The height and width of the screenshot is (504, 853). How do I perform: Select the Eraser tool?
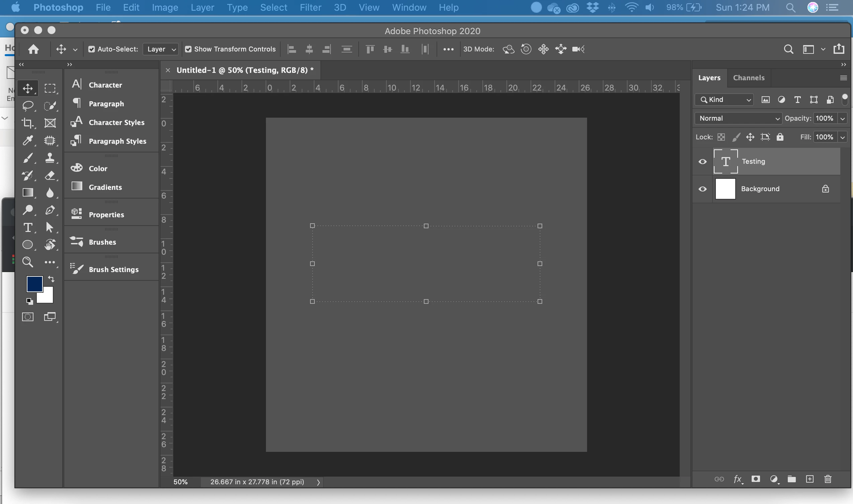50,175
